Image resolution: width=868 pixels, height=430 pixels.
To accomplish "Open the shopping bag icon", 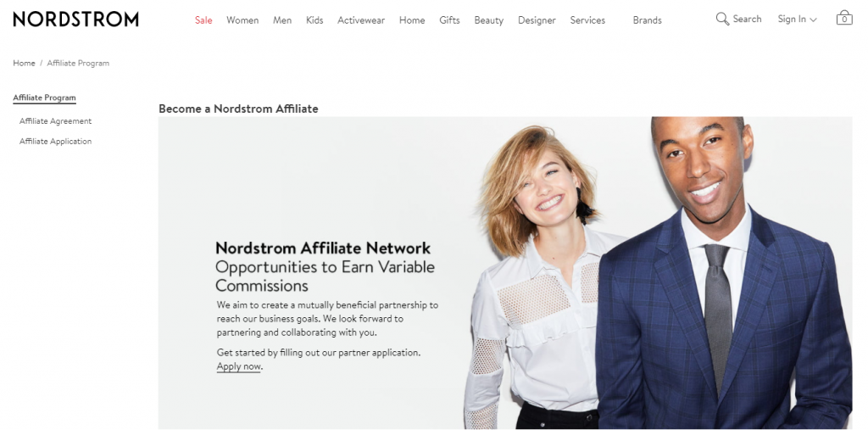I will [844, 17].
